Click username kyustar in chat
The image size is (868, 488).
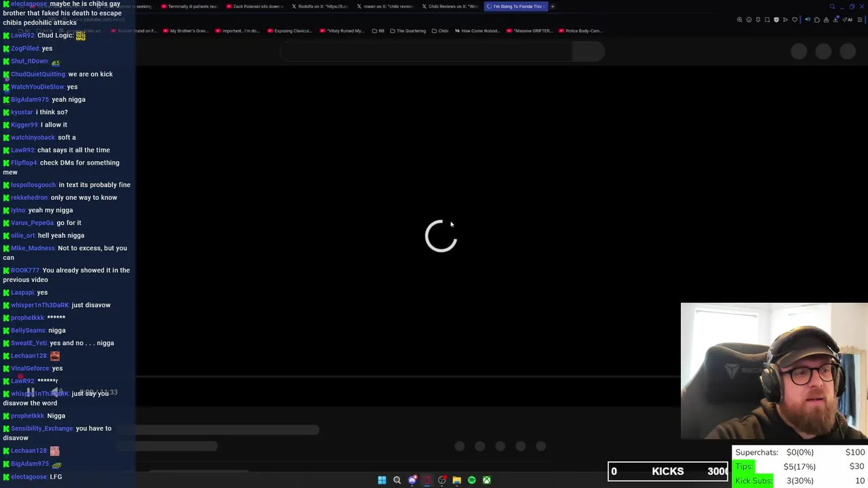22,112
